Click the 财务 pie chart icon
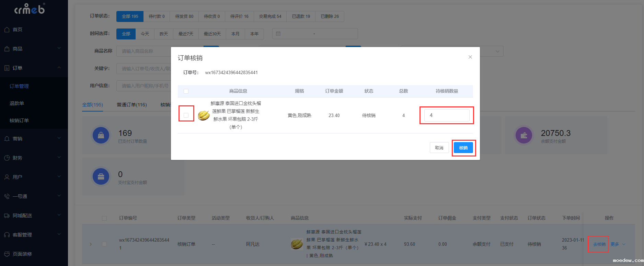644x266 pixels. tap(7, 158)
